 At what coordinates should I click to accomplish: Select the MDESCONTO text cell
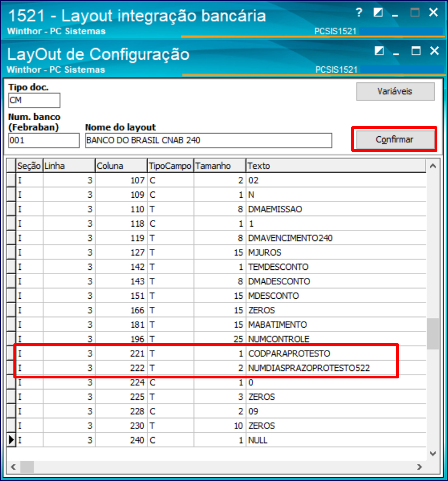click(336, 296)
